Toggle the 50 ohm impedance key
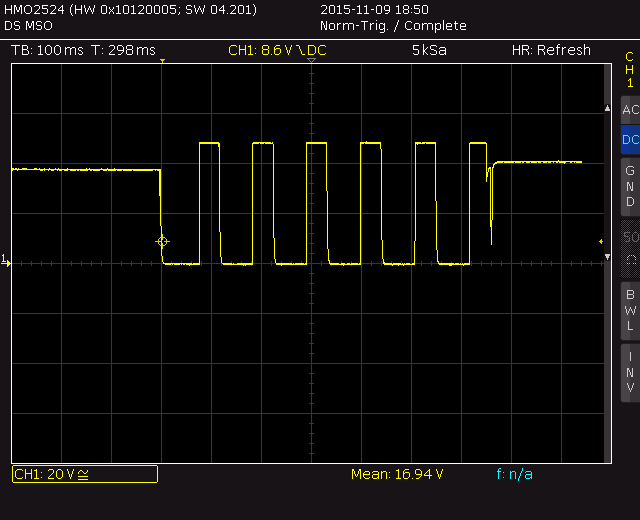640x520 pixels. coord(630,249)
